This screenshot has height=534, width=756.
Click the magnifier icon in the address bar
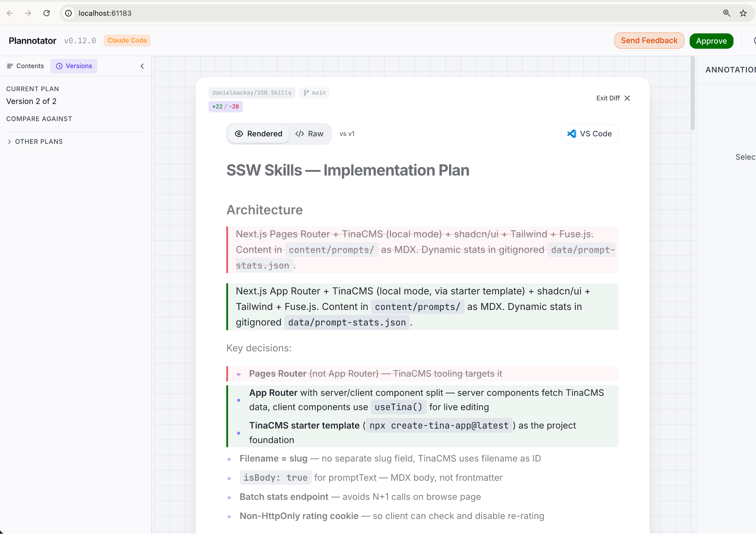click(727, 13)
